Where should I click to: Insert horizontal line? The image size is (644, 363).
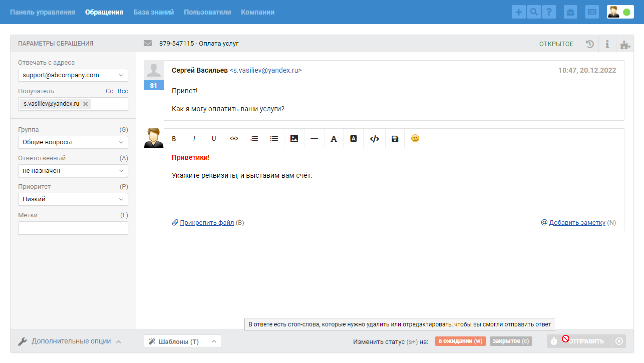pos(314,138)
